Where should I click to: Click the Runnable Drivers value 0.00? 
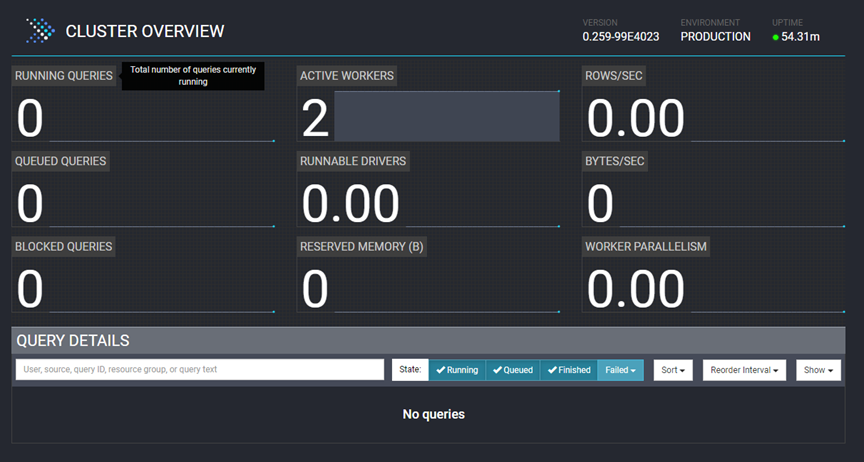pos(350,204)
